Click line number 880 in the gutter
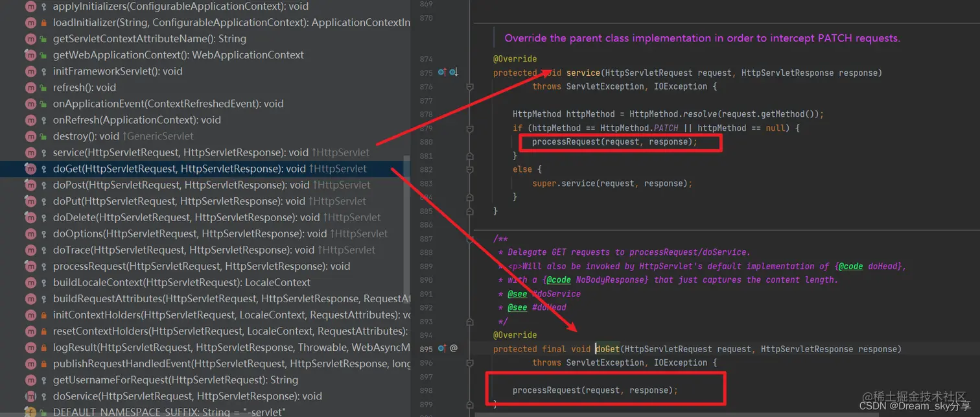The height and width of the screenshot is (417, 980). 426,142
